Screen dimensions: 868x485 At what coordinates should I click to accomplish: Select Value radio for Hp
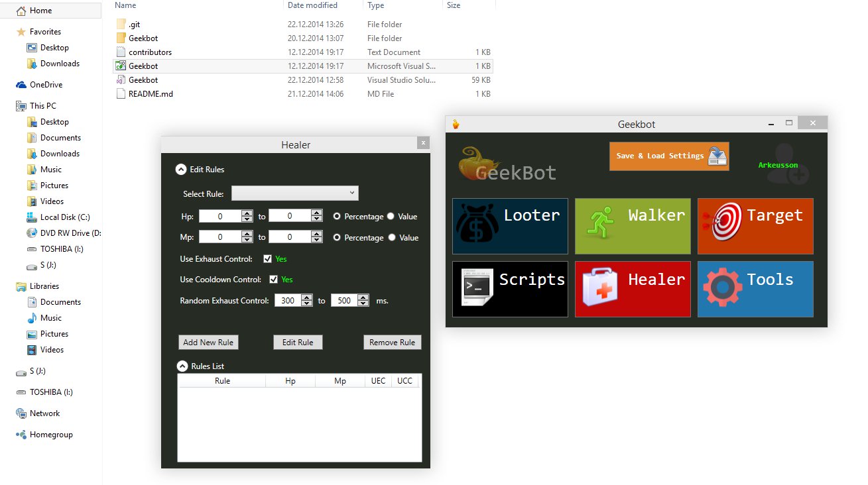click(x=391, y=216)
